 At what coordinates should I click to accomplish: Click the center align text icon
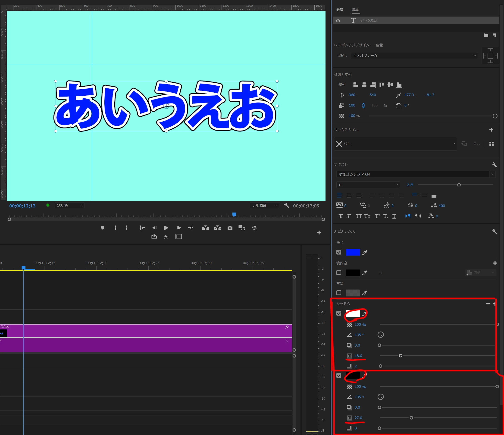point(349,195)
